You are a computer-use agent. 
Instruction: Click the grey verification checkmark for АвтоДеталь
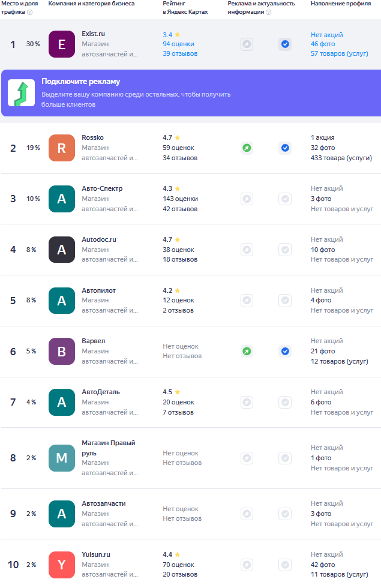(286, 403)
